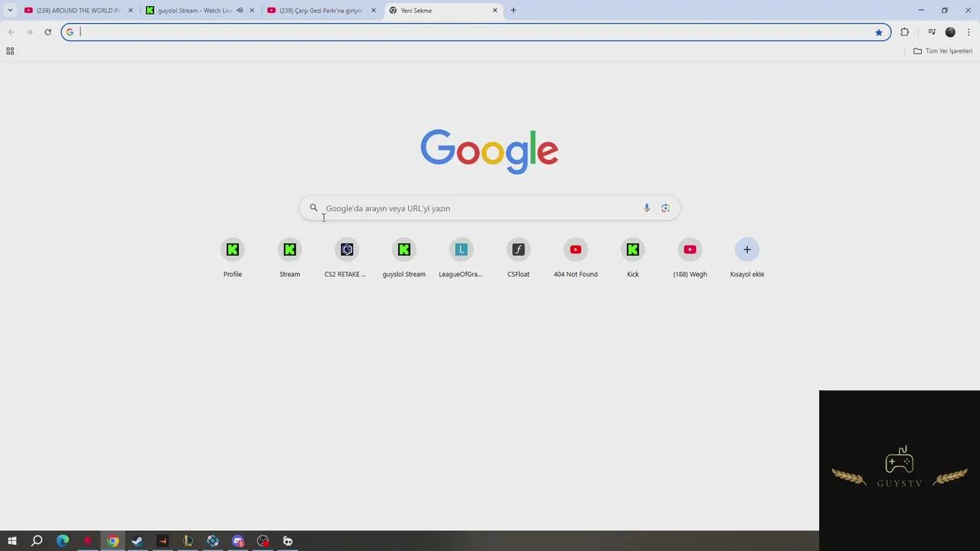The image size is (980, 551).
Task: Open the CS2 RETAKE shortcut
Action: pos(347,258)
